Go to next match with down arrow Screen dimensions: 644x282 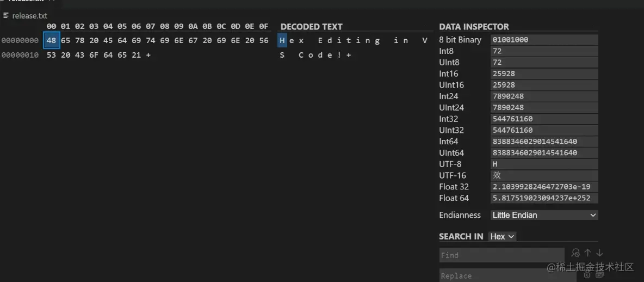click(599, 253)
